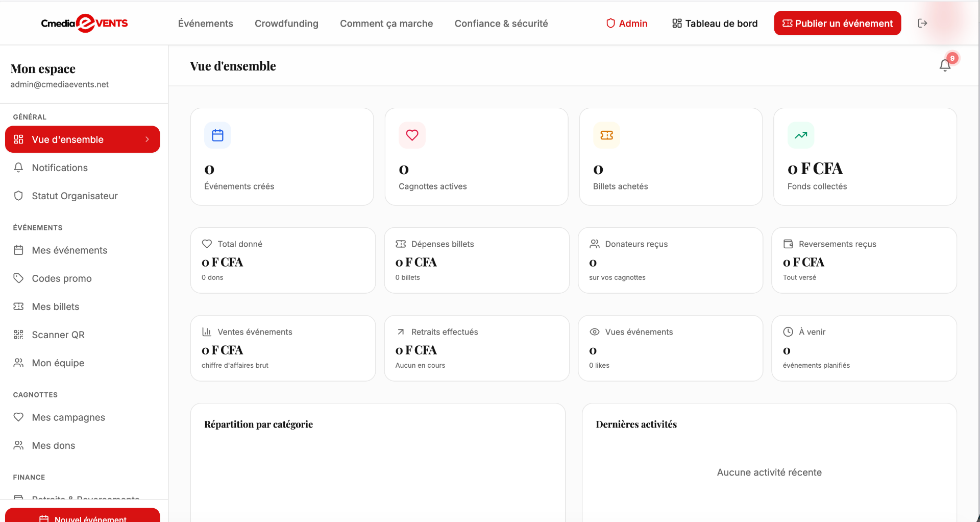
Task: Click the bell icon in sidebar Notifications
Action: point(18,168)
